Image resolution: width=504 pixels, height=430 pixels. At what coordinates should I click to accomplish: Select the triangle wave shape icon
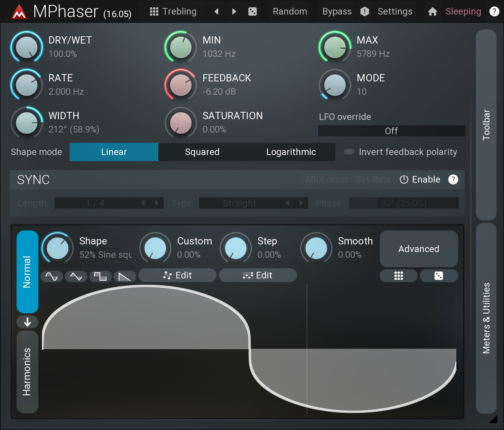coord(76,276)
